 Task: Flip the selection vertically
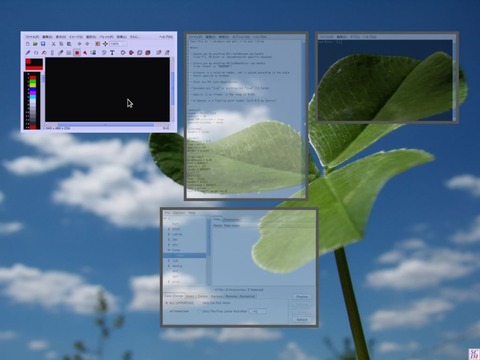pos(159,53)
